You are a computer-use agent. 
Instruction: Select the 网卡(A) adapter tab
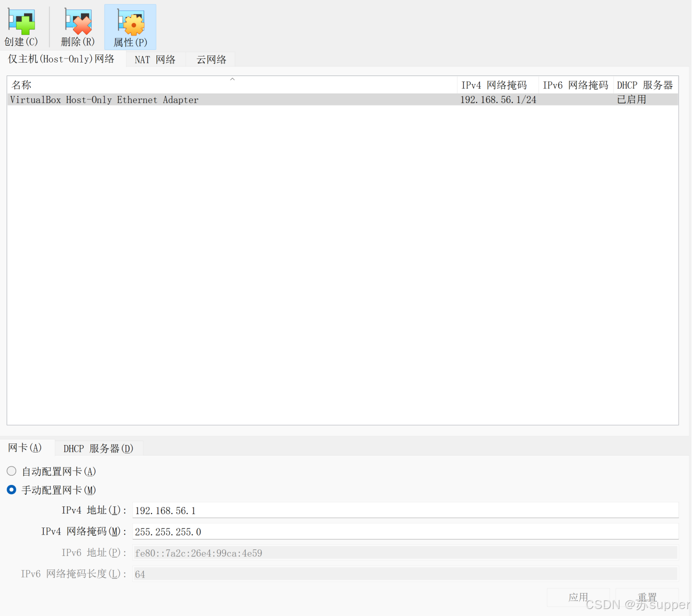25,447
